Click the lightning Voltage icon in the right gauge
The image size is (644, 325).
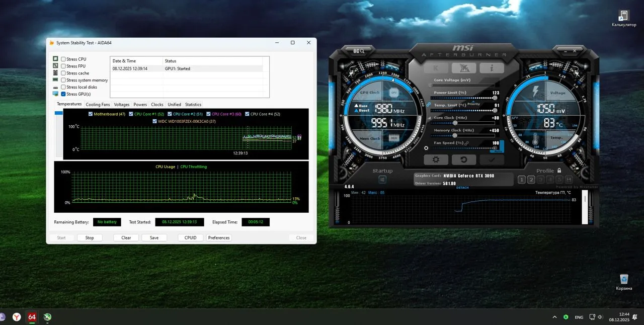click(535, 93)
